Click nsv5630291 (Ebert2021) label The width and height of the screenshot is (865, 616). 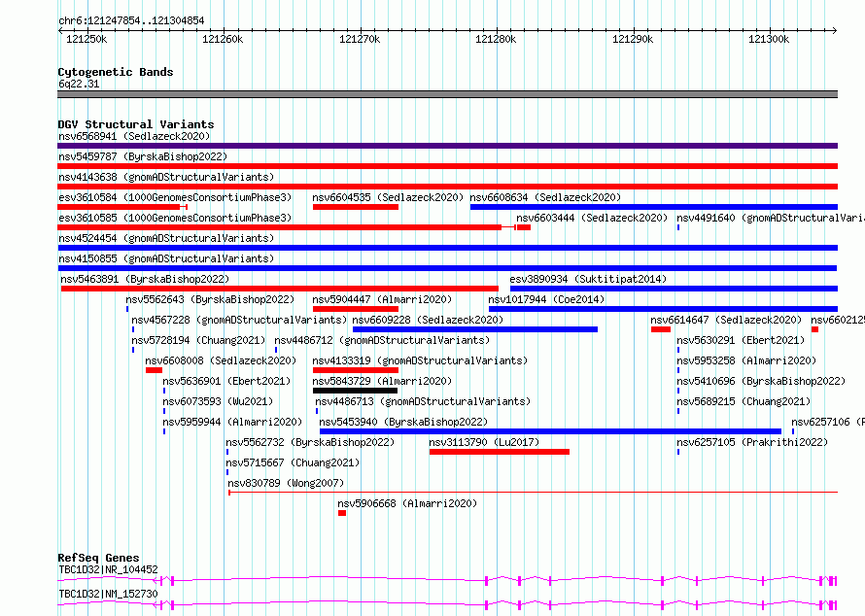(741, 340)
